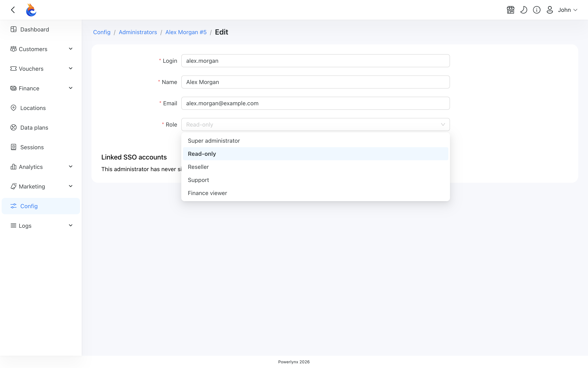Select Read-only role option in list
Viewport: 588px width, 368px height.
[x=315, y=154]
